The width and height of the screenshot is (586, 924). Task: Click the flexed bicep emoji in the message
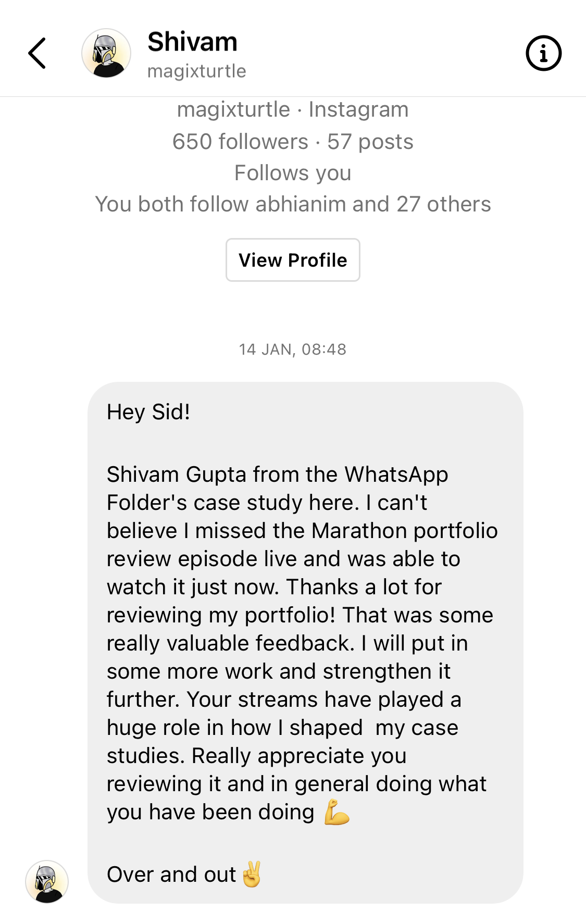point(336,813)
